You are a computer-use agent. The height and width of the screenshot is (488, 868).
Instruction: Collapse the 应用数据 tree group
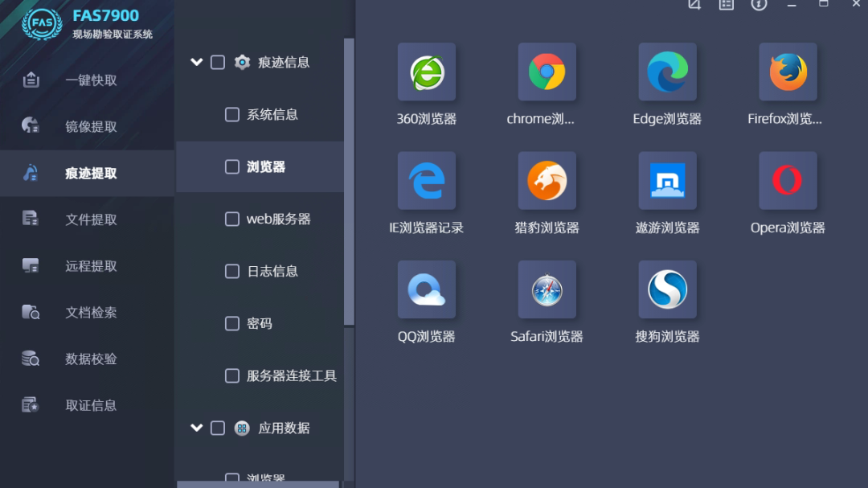pyautogui.click(x=197, y=428)
